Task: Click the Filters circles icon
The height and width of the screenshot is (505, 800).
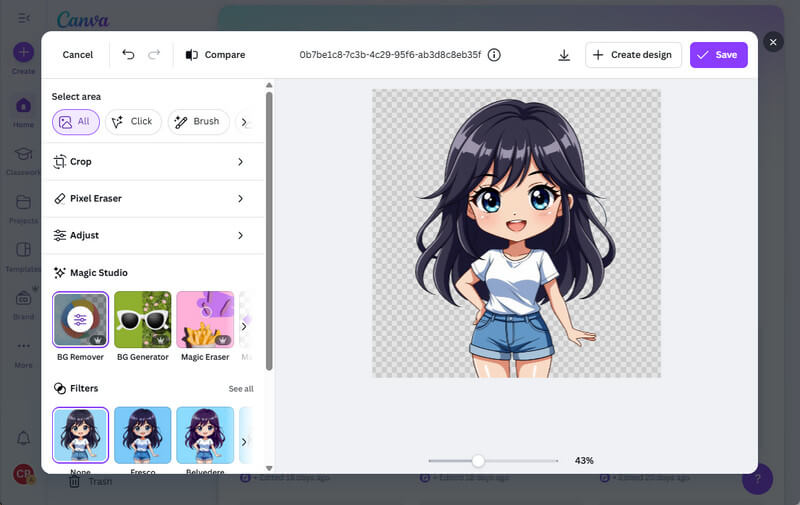Action: (60, 388)
